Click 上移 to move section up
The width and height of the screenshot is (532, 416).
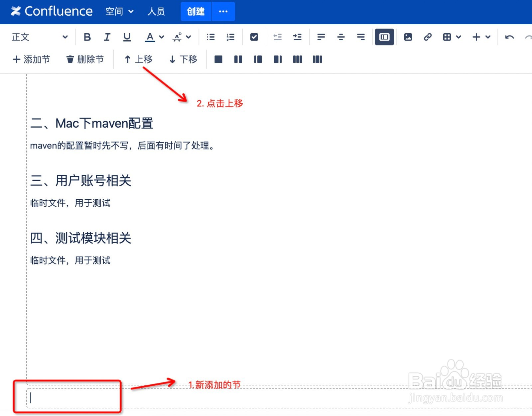point(139,59)
